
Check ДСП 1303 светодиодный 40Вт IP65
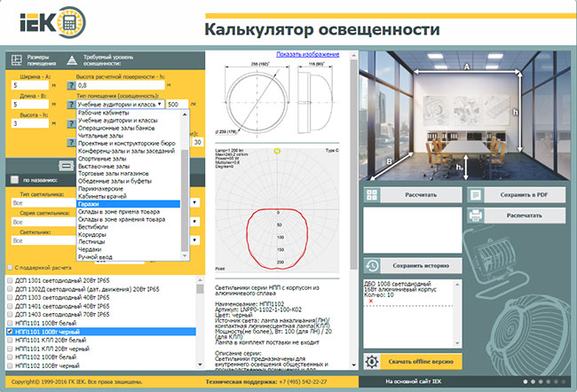click(x=10, y=297)
